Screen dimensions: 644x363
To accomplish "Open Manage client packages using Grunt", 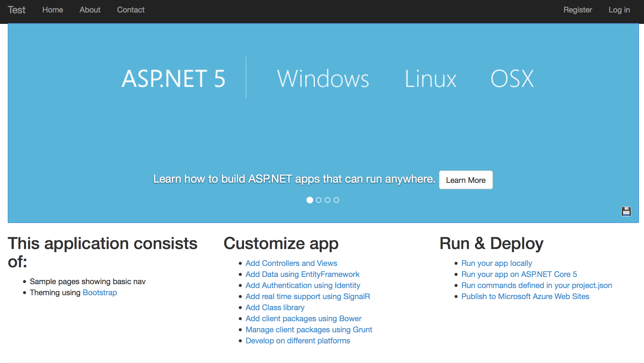I will tap(309, 330).
